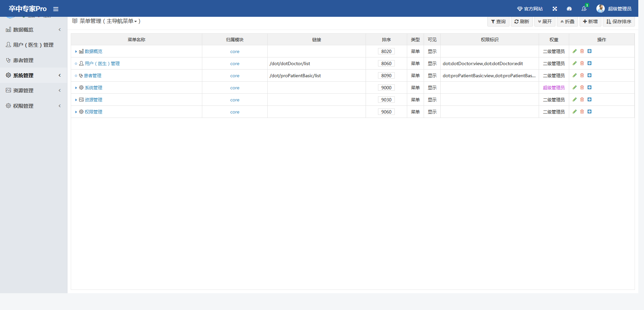Click the 展开 expand-all button
Screen dimensions: 644x310
(x=545, y=21)
